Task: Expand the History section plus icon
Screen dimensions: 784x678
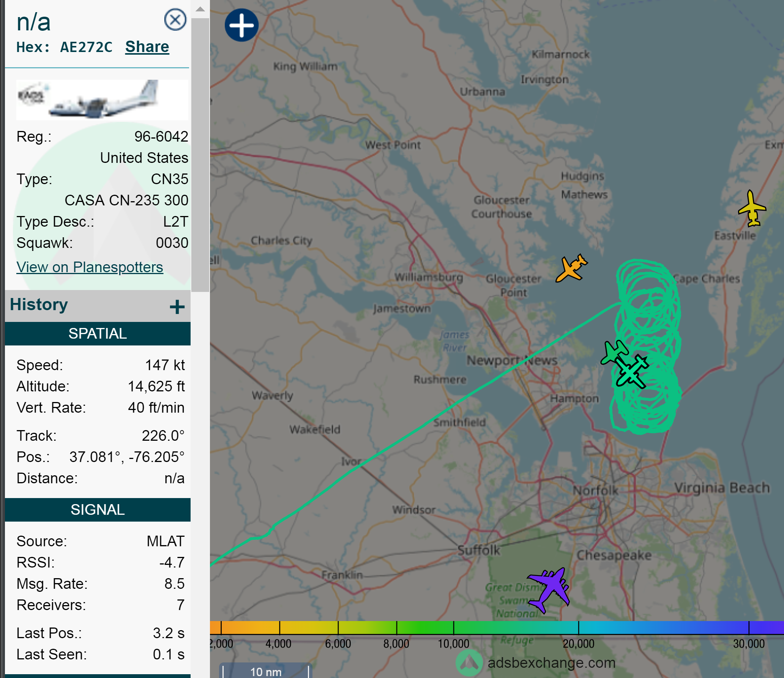Action: click(x=177, y=306)
